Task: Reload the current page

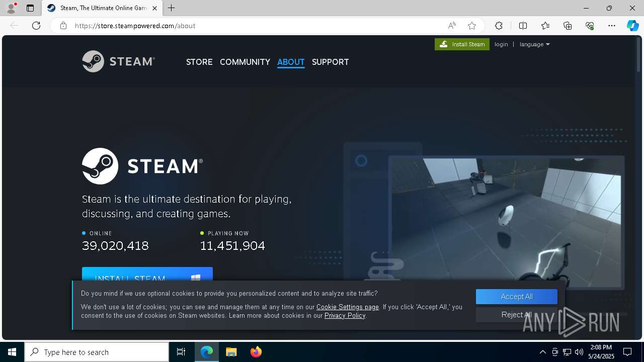Action: (x=36, y=26)
